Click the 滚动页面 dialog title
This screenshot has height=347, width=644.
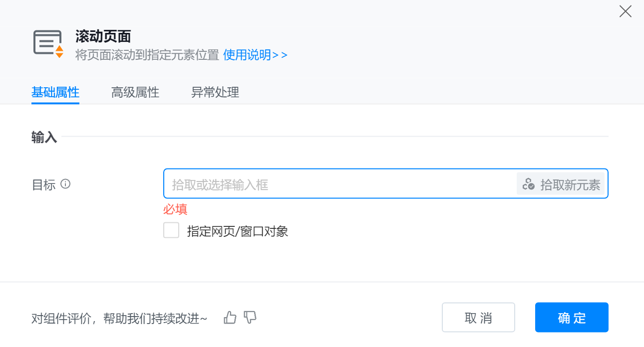pyautogui.click(x=103, y=36)
